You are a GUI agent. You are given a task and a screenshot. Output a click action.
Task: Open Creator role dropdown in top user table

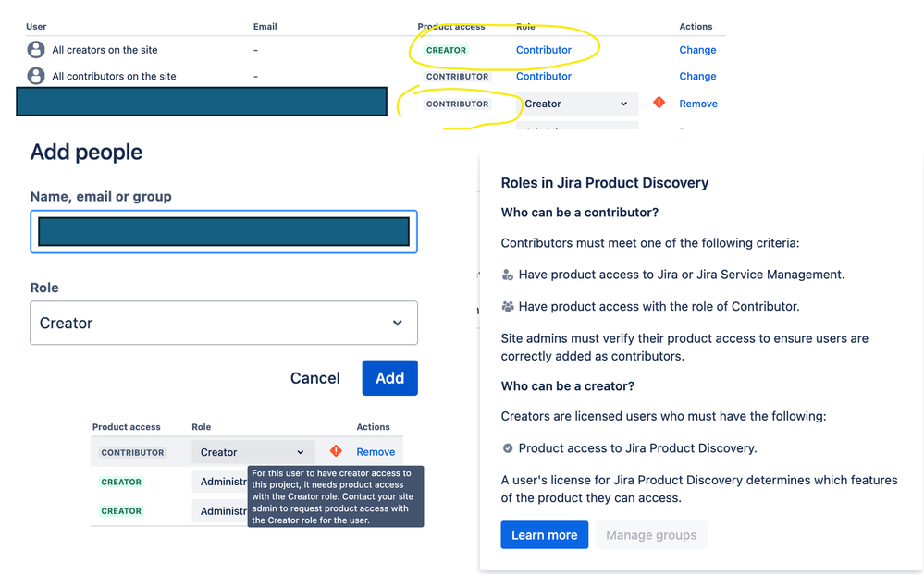click(577, 104)
